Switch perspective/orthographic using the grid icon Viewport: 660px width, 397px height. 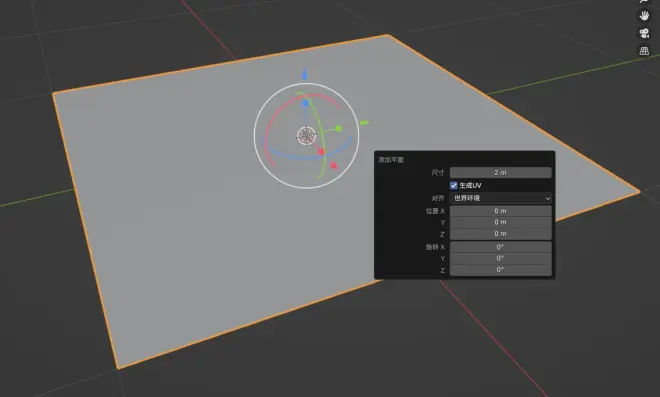pyautogui.click(x=644, y=51)
